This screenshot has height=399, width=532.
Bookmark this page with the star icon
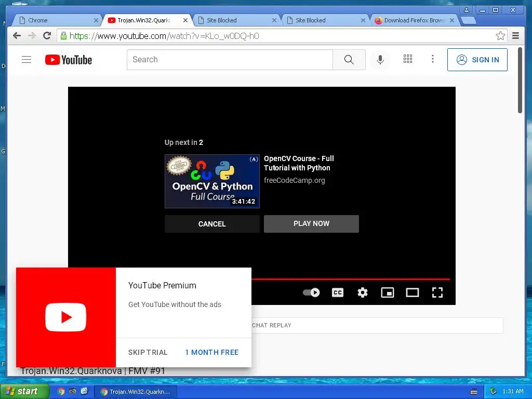pos(500,36)
